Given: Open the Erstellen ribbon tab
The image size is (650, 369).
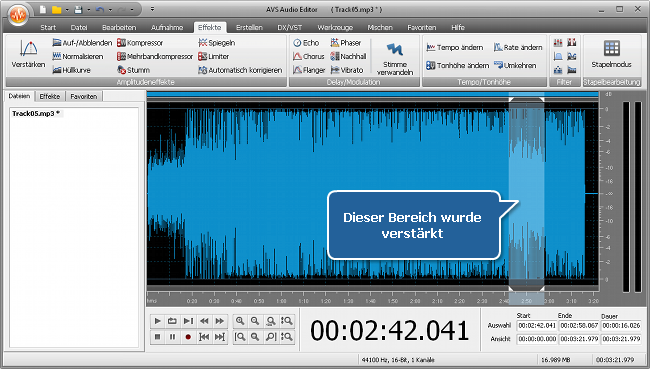Looking at the screenshot, I should (249, 27).
